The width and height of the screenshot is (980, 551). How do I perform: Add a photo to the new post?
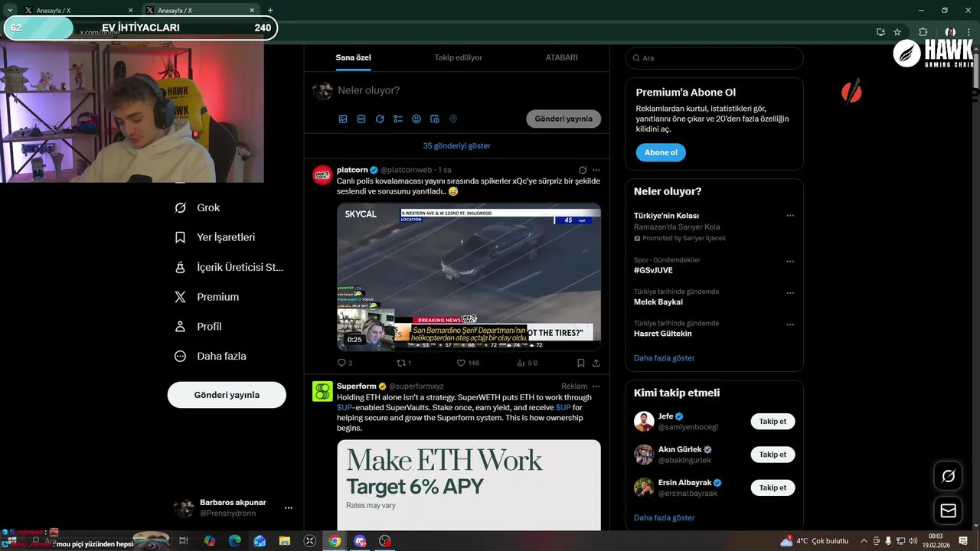(343, 119)
